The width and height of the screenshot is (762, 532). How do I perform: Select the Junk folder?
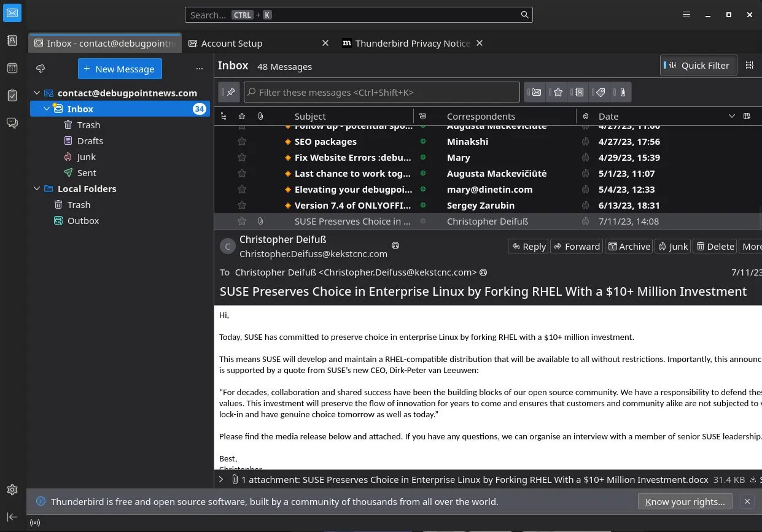86,157
